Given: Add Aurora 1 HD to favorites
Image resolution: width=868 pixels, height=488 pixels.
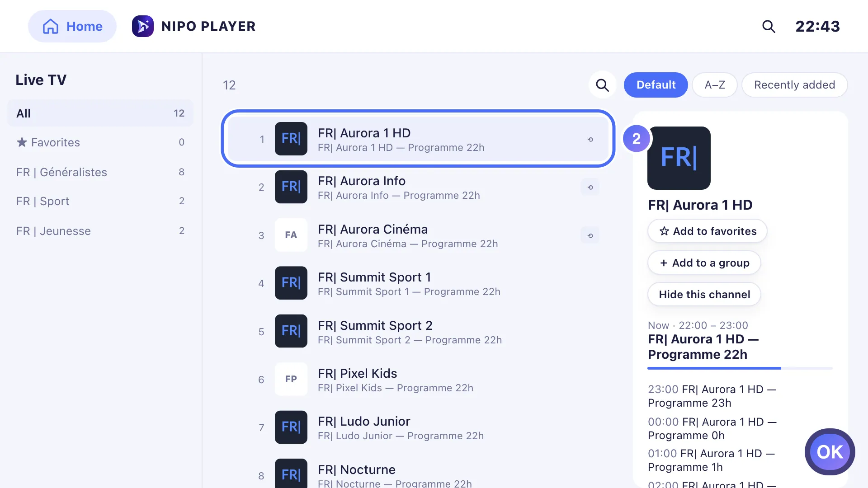Looking at the screenshot, I should pos(708,231).
